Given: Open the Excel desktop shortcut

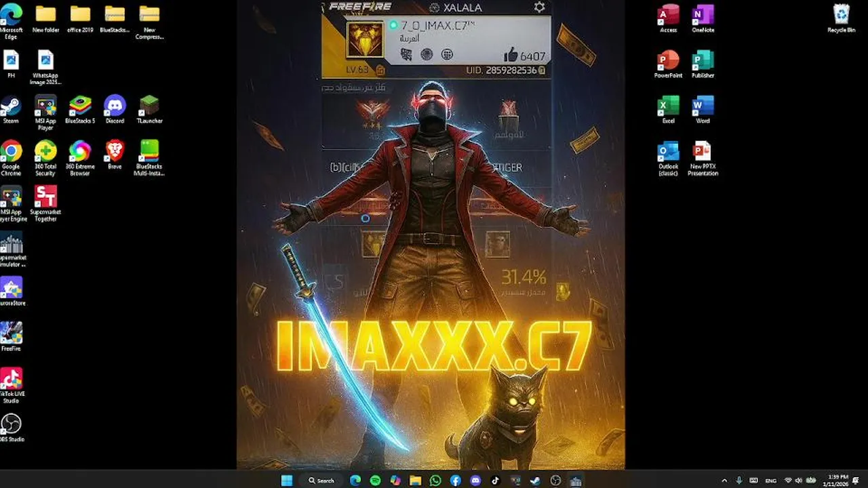Looking at the screenshot, I should 668,110.
